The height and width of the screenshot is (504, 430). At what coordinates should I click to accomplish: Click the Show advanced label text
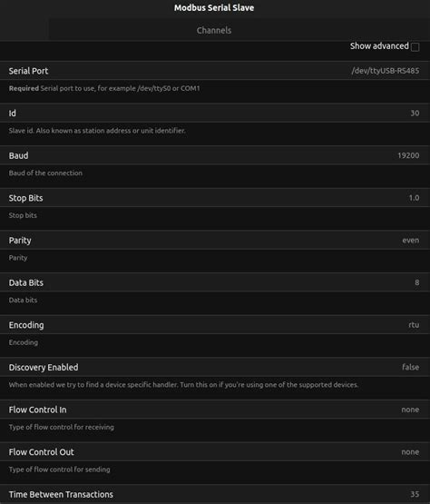click(379, 46)
